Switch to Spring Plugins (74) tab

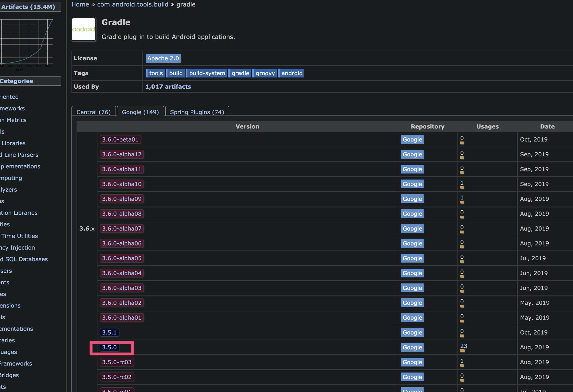point(197,112)
